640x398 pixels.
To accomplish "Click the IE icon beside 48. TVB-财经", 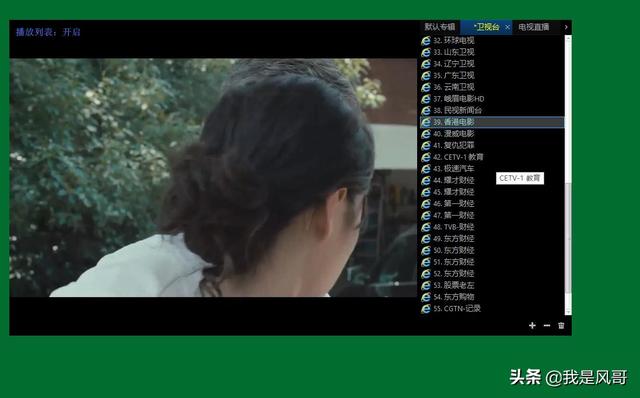I will (426, 227).
